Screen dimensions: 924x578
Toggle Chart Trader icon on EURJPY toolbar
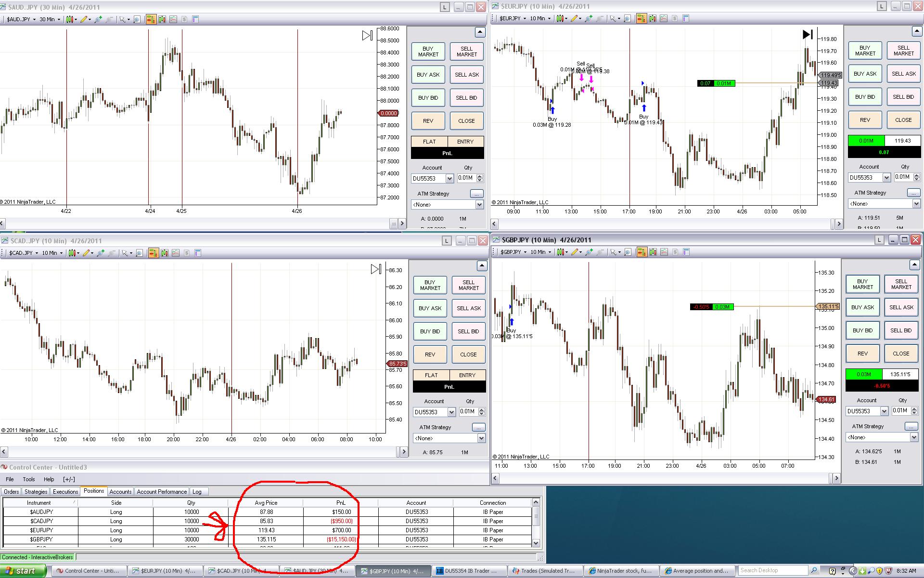pos(641,18)
